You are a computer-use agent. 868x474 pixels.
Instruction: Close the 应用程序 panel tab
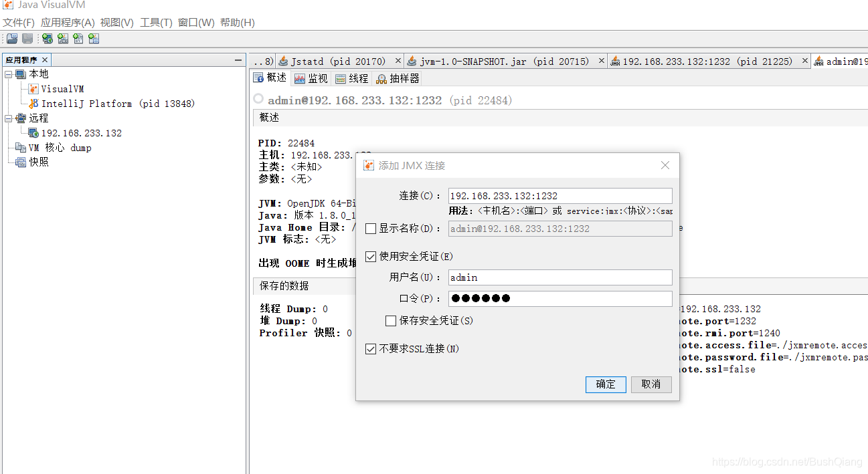pyautogui.click(x=45, y=60)
